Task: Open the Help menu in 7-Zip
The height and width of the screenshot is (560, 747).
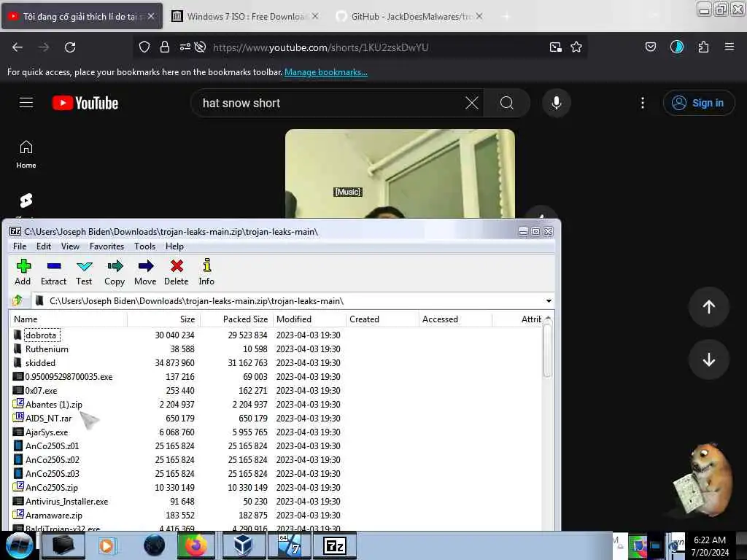Action: [x=174, y=246]
